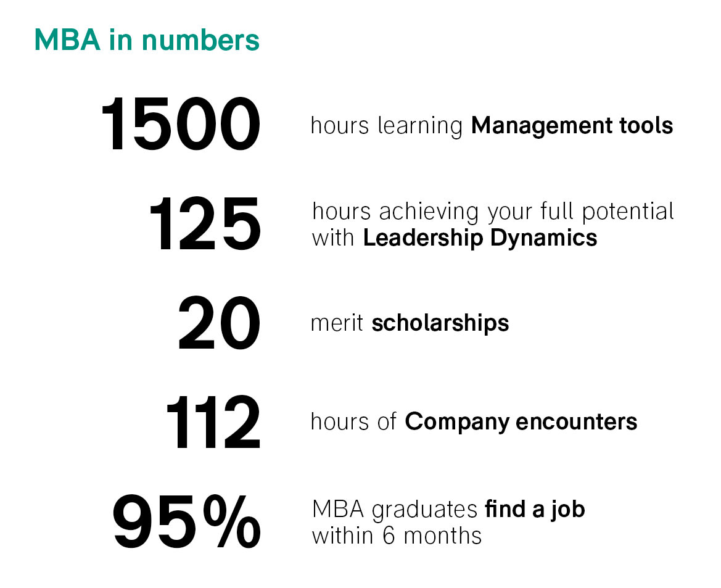Click the 'within 6 months' line
Screen dimensions: 721x588
tap(397, 536)
